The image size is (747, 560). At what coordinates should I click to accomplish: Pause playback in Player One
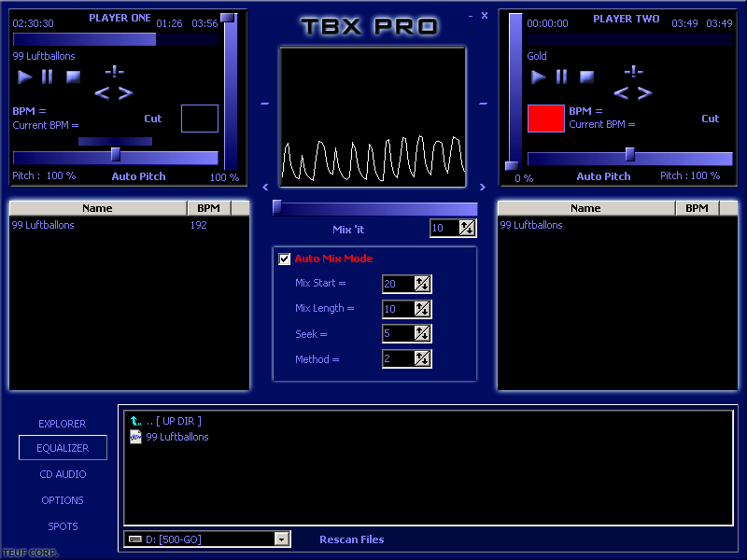pos(48,77)
